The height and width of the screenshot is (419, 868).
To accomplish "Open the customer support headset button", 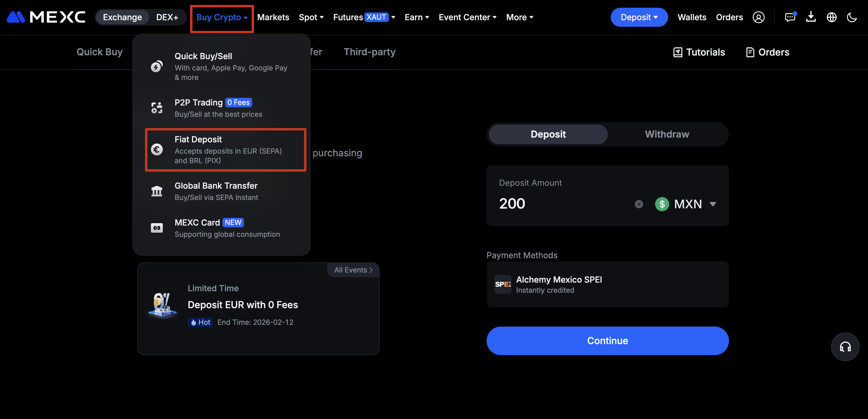I will (845, 346).
